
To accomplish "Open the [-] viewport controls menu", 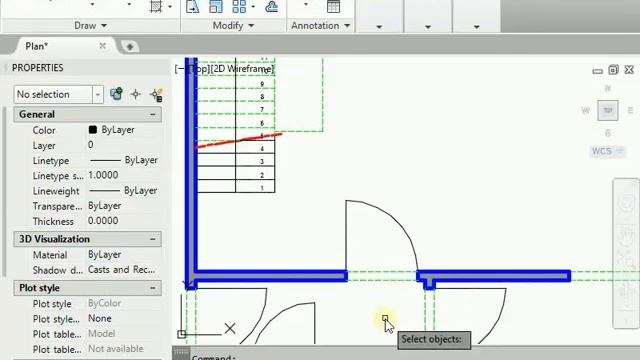I will (x=180, y=69).
